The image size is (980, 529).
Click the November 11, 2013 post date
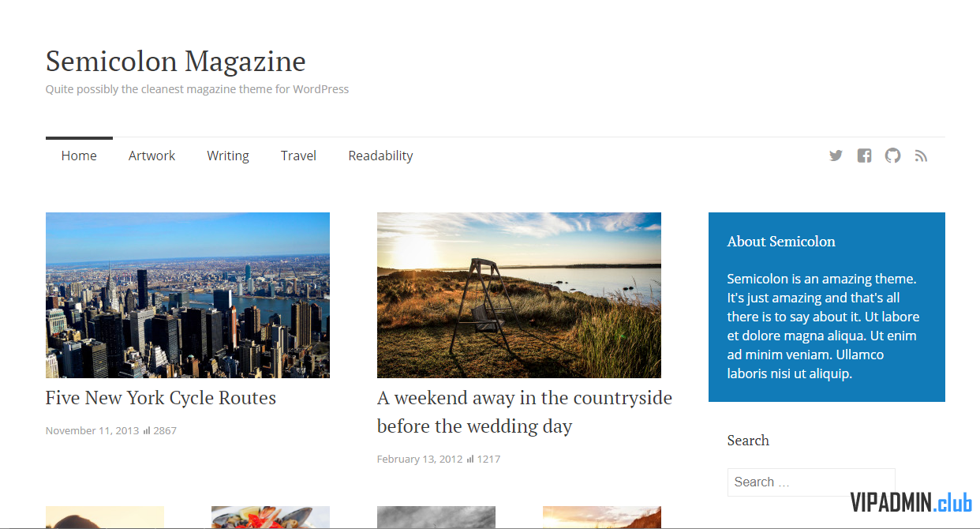click(92, 431)
